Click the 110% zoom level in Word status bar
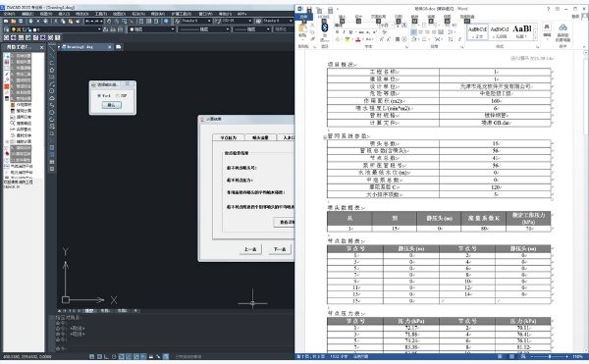Screen dimensions: 589x364 point(578,356)
